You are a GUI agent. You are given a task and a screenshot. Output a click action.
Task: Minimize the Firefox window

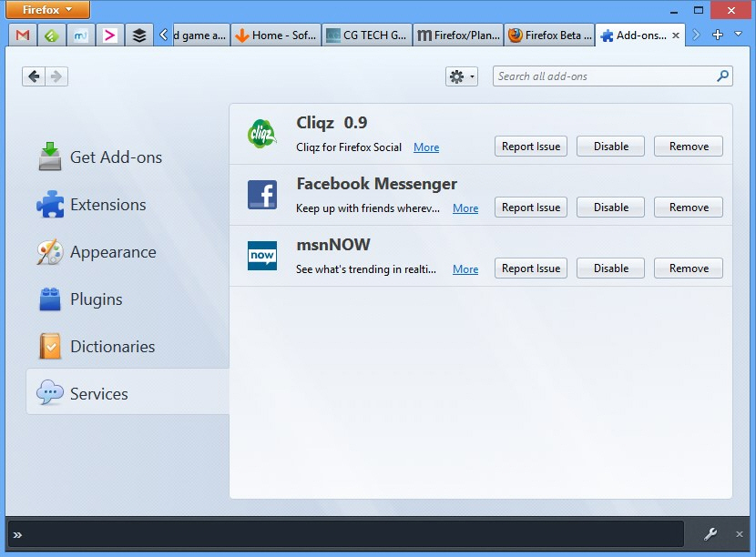(x=674, y=11)
